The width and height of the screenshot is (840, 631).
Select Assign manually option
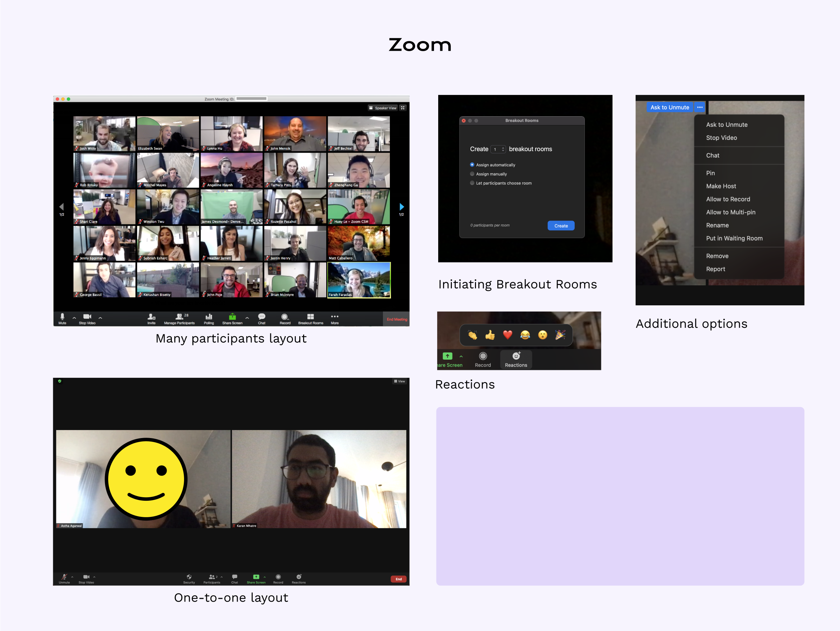pos(488,174)
